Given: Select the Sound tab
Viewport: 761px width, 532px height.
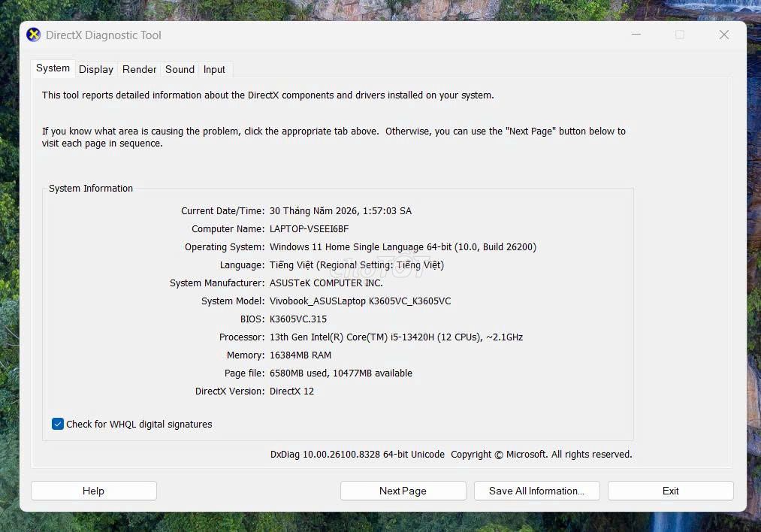Looking at the screenshot, I should (x=180, y=69).
